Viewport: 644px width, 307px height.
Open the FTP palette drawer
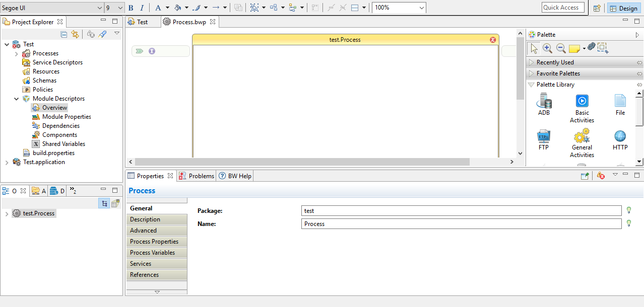[544, 140]
